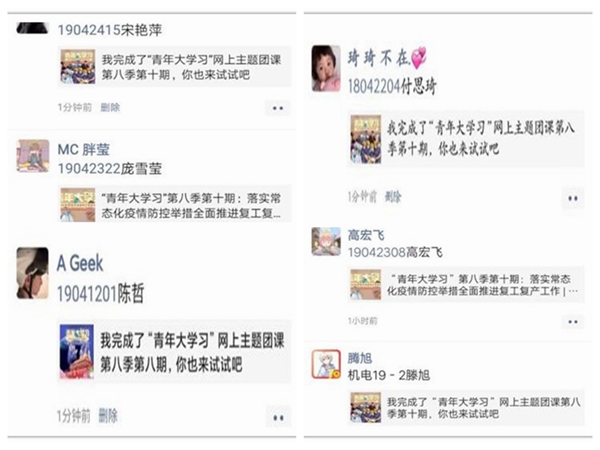Open the username 高宏飞

366,235
